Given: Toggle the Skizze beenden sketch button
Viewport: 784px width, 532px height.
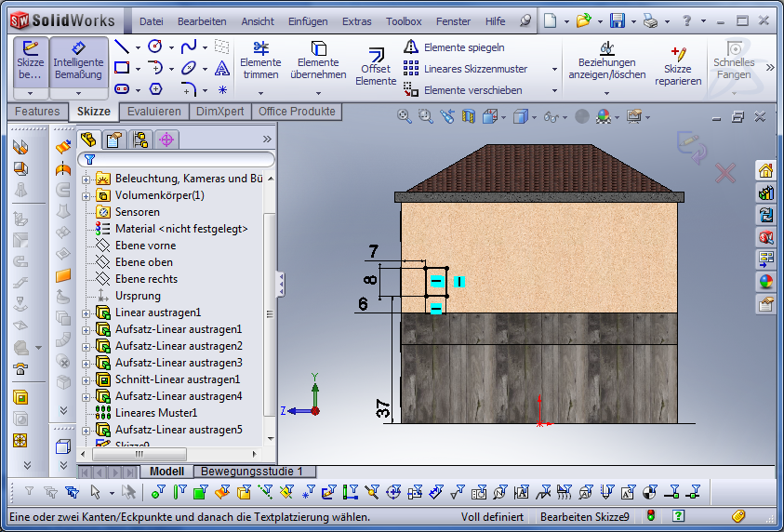Looking at the screenshot, I should (31, 61).
